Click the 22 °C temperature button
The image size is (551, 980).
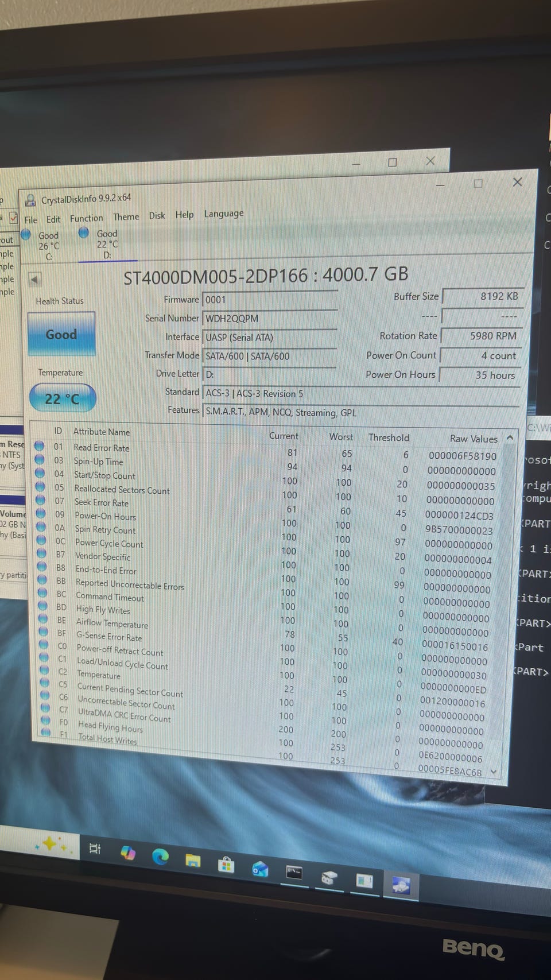point(62,398)
